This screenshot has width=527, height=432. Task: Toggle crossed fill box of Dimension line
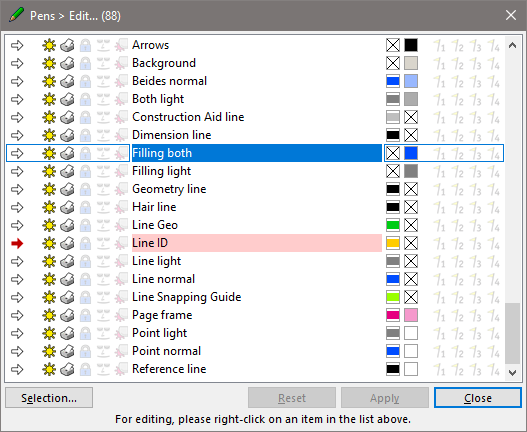[x=411, y=135]
